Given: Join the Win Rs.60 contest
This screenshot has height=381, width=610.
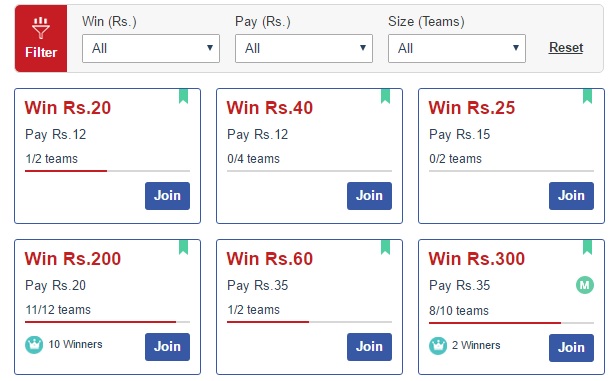Looking at the screenshot, I should pos(369,347).
